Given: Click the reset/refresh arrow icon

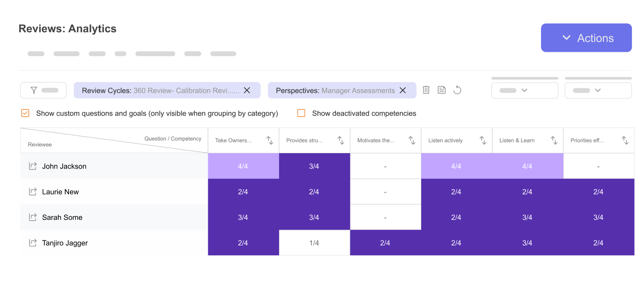Looking at the screenshot, I should point(457,90).
